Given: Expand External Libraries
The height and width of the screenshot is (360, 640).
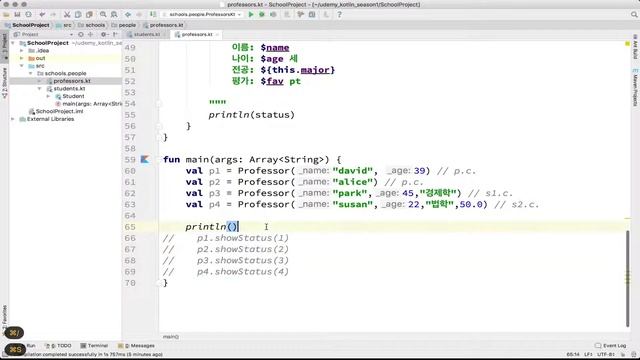Looking at the screenshot, I should [13, 119].
